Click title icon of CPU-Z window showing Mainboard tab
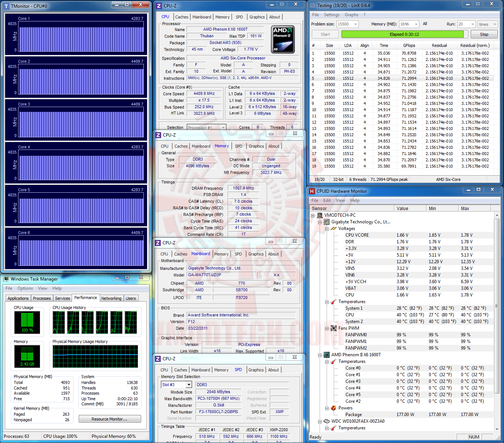504x443 pixels. pos(158,243)
